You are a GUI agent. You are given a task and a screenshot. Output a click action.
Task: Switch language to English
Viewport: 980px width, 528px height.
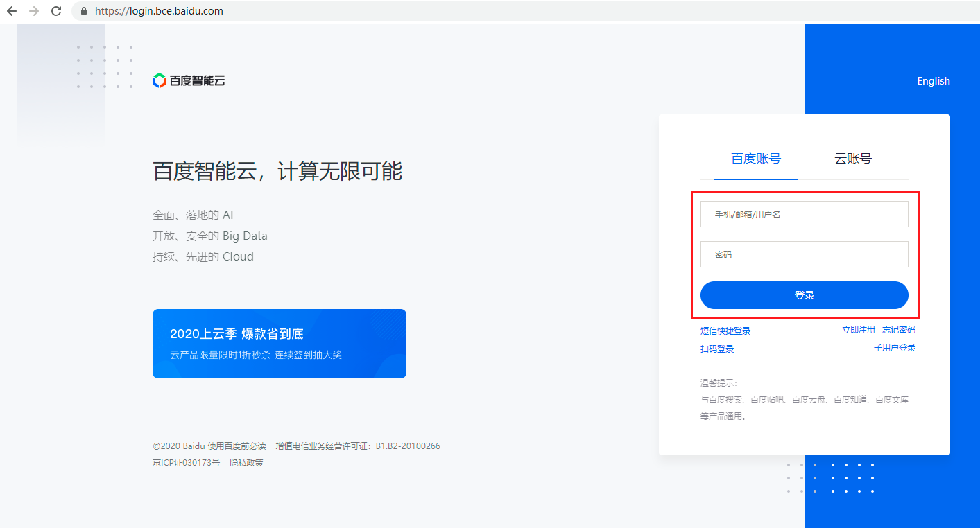tap(933, 81)
